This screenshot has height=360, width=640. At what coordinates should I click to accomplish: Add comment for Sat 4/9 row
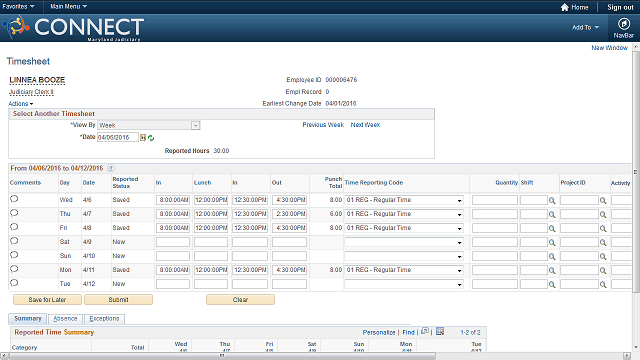(14, 241)
